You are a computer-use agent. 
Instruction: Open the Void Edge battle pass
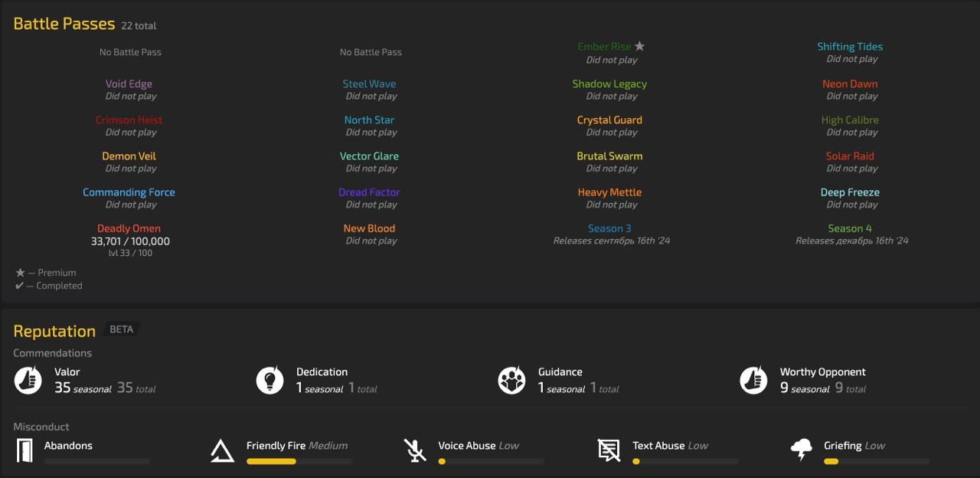click(129, 84)
